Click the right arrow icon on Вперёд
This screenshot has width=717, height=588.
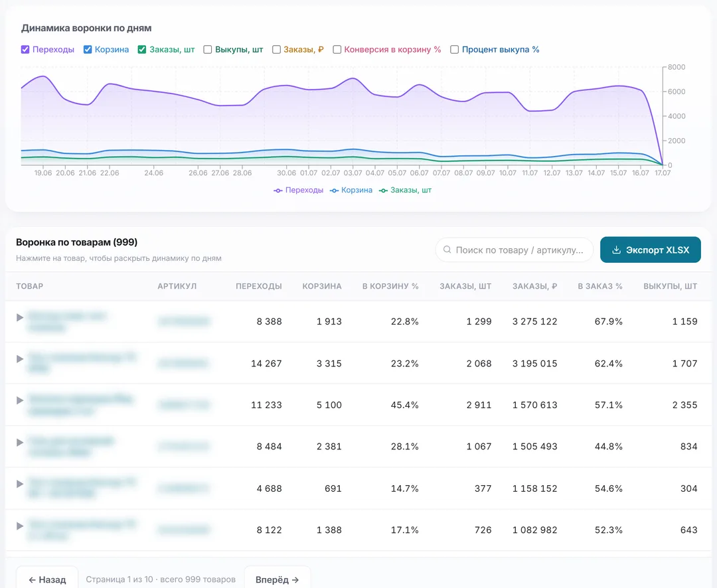point(295,580)
